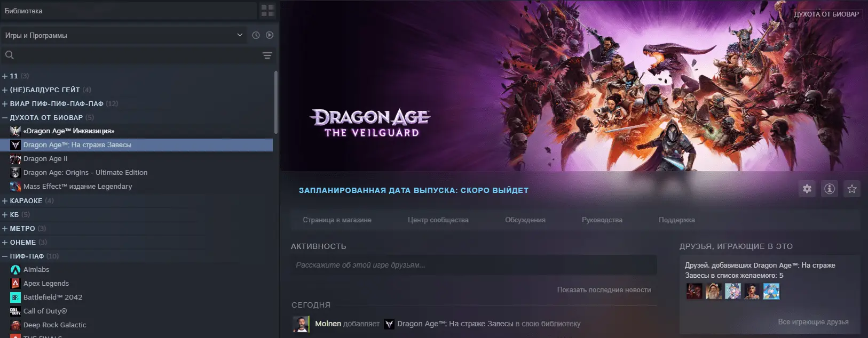Click the game list sidebar scrollbar

276,102
